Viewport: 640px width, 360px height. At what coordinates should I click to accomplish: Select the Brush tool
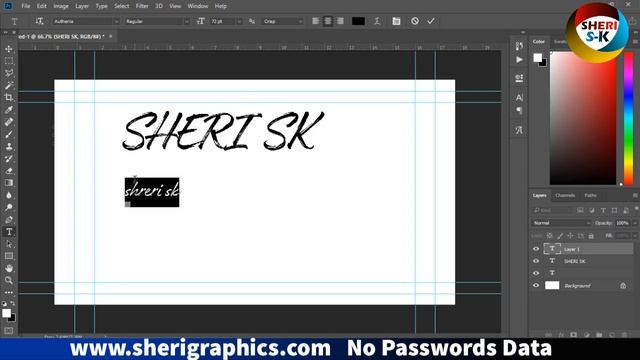pyautogui.click(x=9, y=134)
